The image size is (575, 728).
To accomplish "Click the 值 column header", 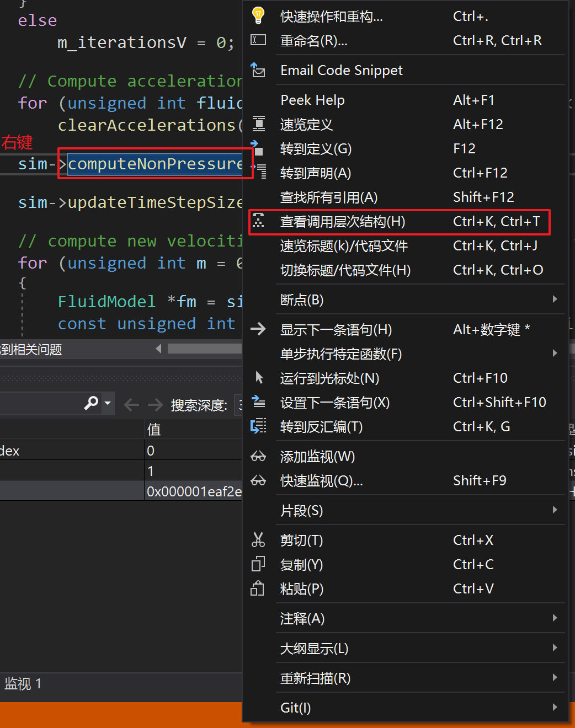I will pos(193,429).
